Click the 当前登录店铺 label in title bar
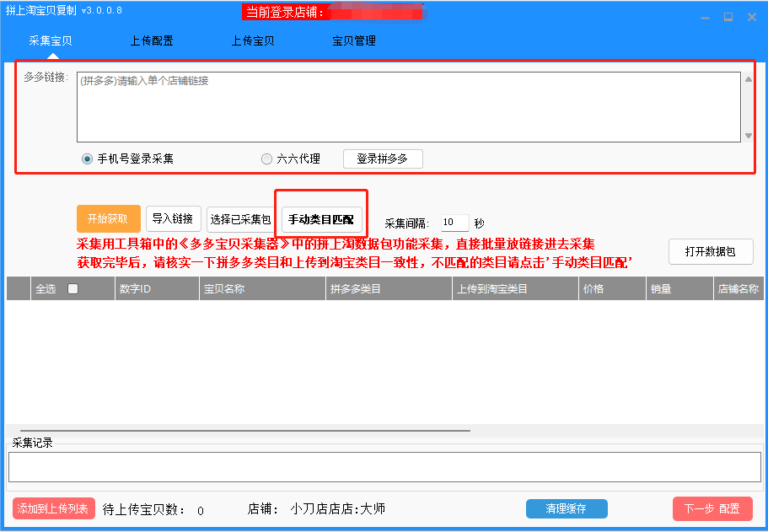 [285, 13]
